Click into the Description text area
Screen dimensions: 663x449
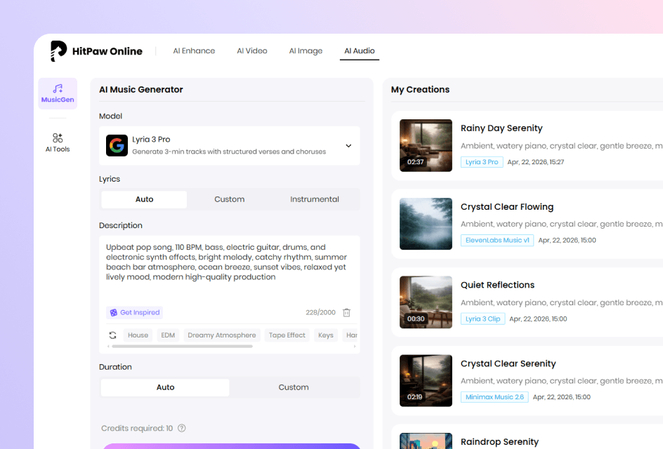[230, 269]
